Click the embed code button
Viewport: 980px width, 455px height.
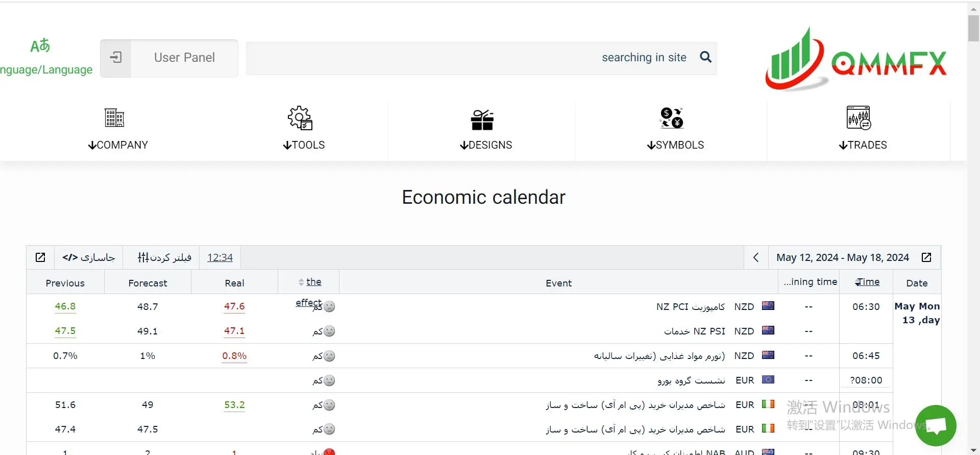pyautogui.click(x=89, y=257)
